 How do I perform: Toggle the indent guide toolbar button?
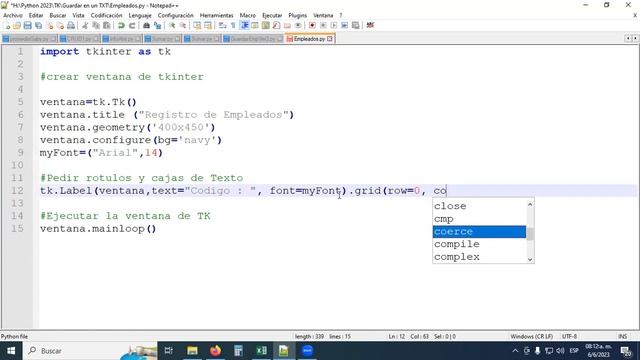pyautogui.click(x=244, y=25)
